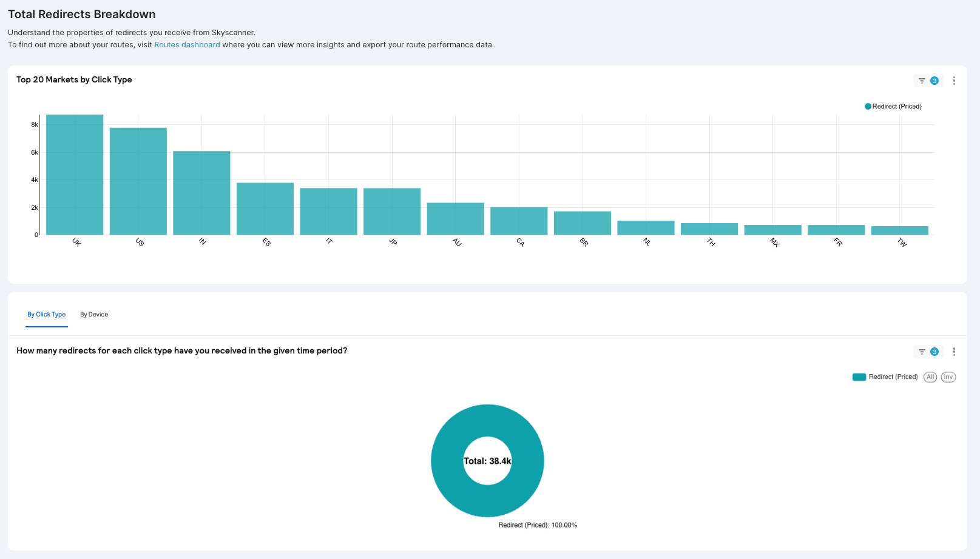Toggle Redirect (Priced) legend swatch in donut chart

[859, 377]
